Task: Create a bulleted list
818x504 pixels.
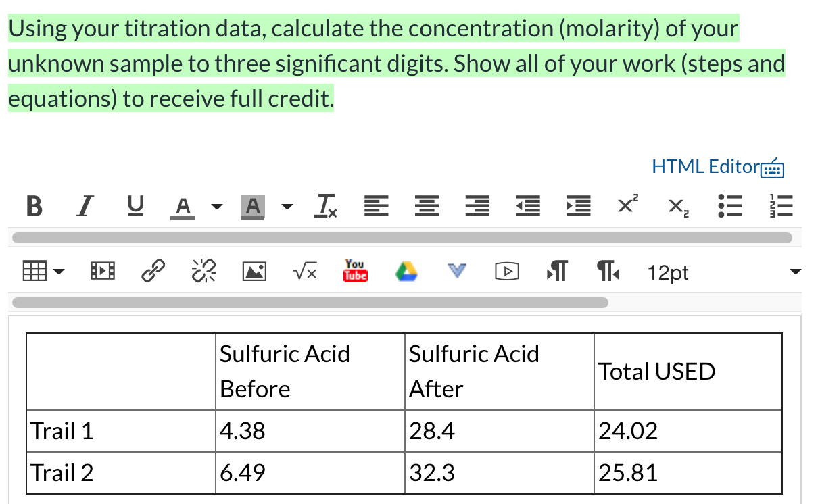Action: [x=729, y=207]
